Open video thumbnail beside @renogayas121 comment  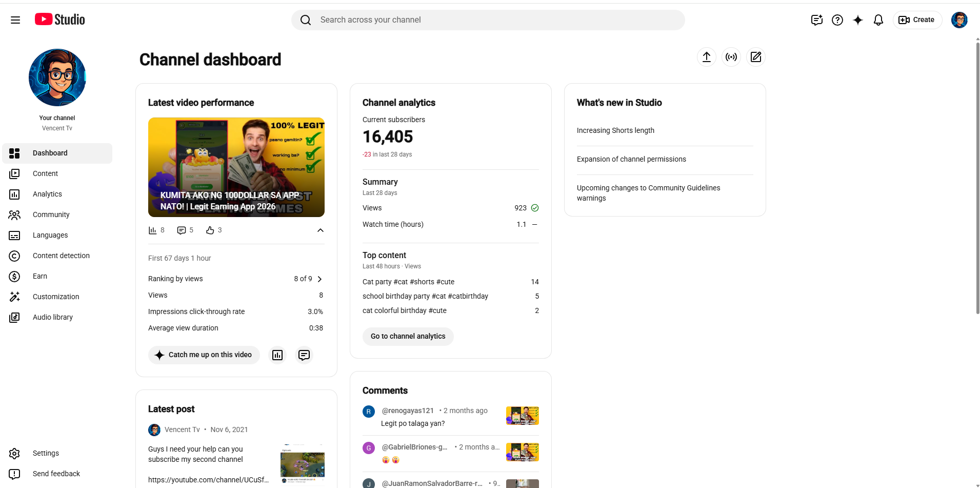click(x=523, y=416)
